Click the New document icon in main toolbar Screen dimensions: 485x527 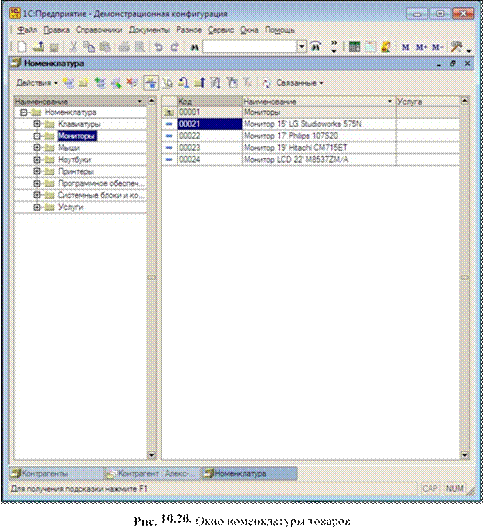pos(22,46)
